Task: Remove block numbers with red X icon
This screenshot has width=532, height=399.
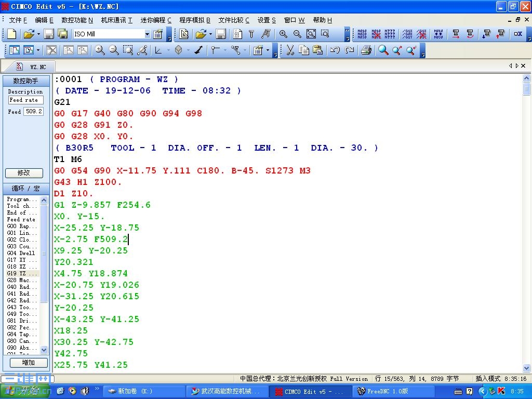Action: coord(376,34)
